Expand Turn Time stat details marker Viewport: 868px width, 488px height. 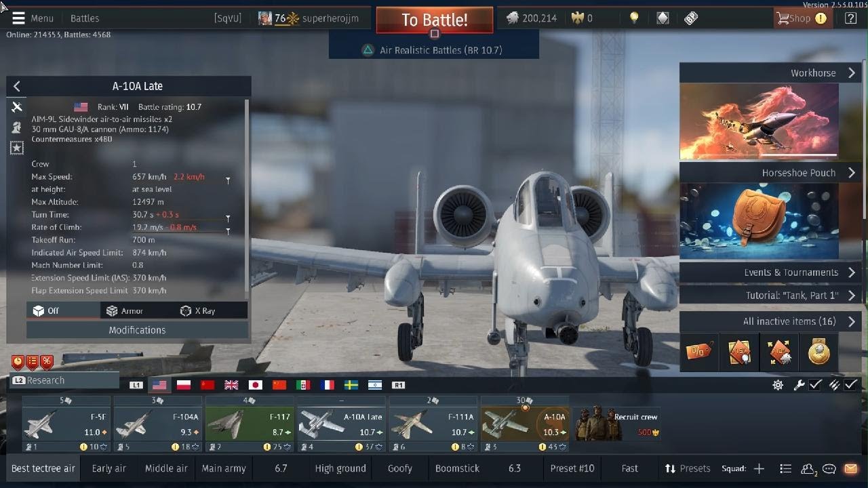[228, 218]
